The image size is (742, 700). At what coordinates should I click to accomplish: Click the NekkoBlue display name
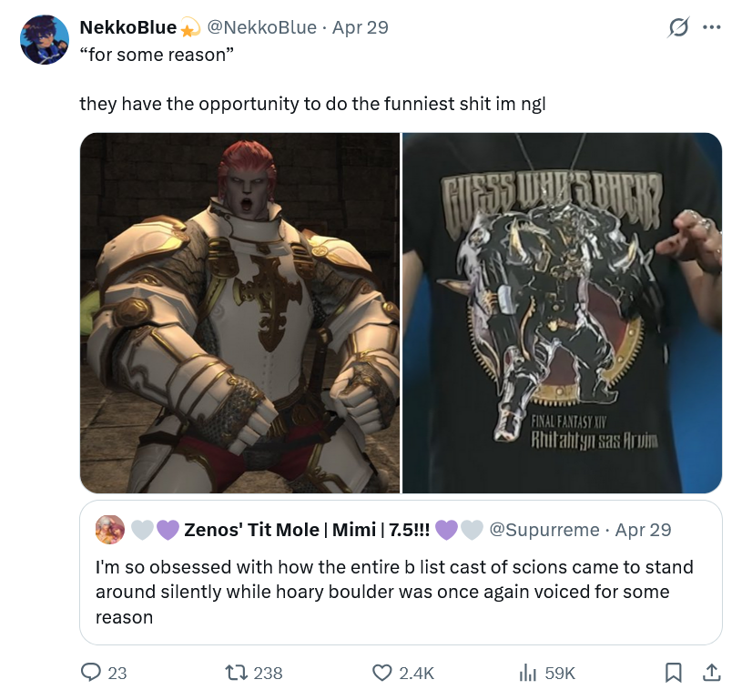point(127,27)
